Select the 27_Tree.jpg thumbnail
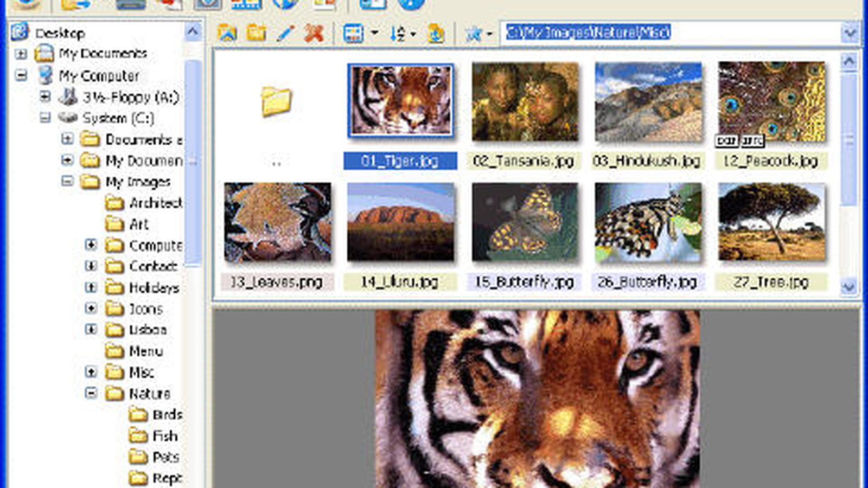This screenshot has width=868, height=488. (771, 222)
